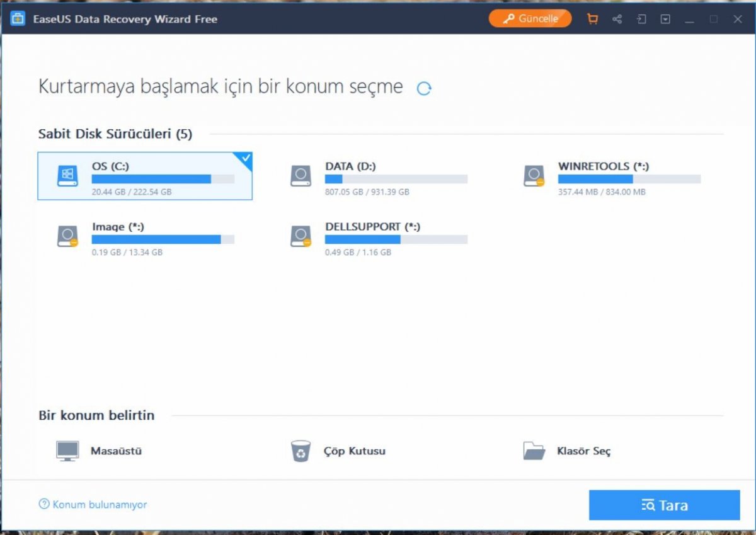Screen dimensions: 756x535
Task: Click the Desktop (Masaüstü) monitor icon
Action: tap(66, 451)
